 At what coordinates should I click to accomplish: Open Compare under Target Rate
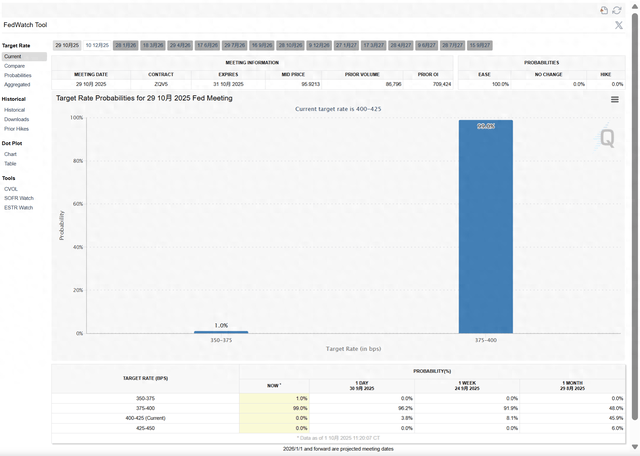point(13,66)
